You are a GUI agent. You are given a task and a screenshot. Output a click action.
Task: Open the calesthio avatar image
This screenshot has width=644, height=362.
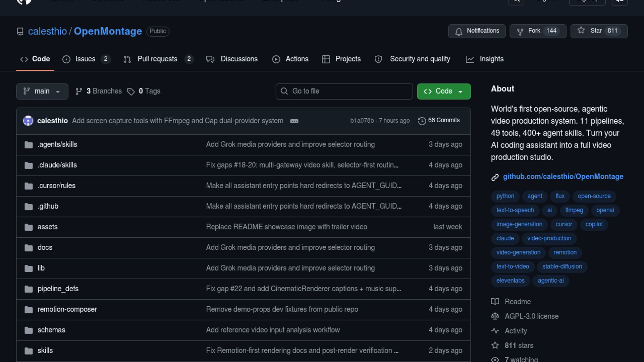pyautogui.click(x=28, y=121)
